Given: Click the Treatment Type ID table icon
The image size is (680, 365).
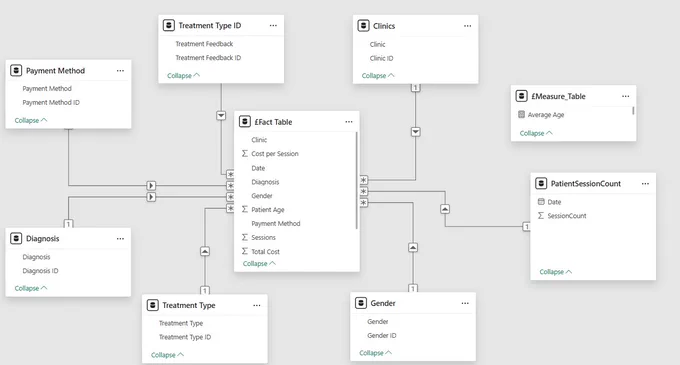Looking at the screenshot, I should (168, 26).
